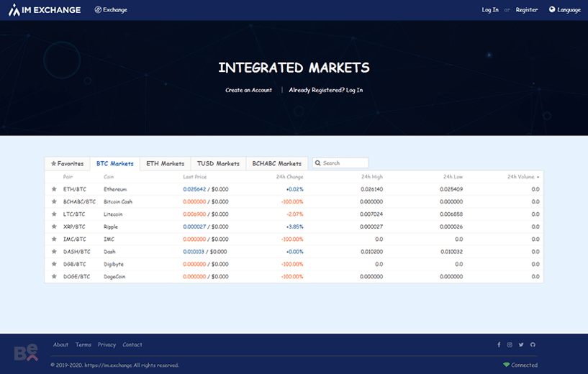Click LTC/BTC change -2.07%
588x374 pixels.
pos(295,214)
